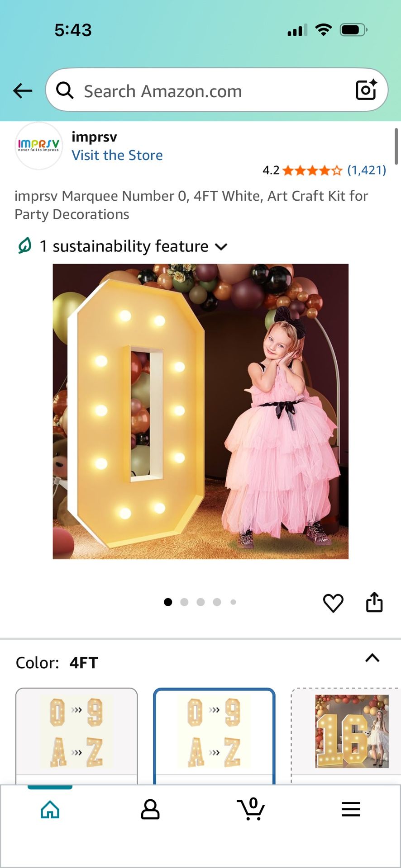Collapse the Color section chevron
The width and height of the screenshot is (401, 868).
[372, 658]
